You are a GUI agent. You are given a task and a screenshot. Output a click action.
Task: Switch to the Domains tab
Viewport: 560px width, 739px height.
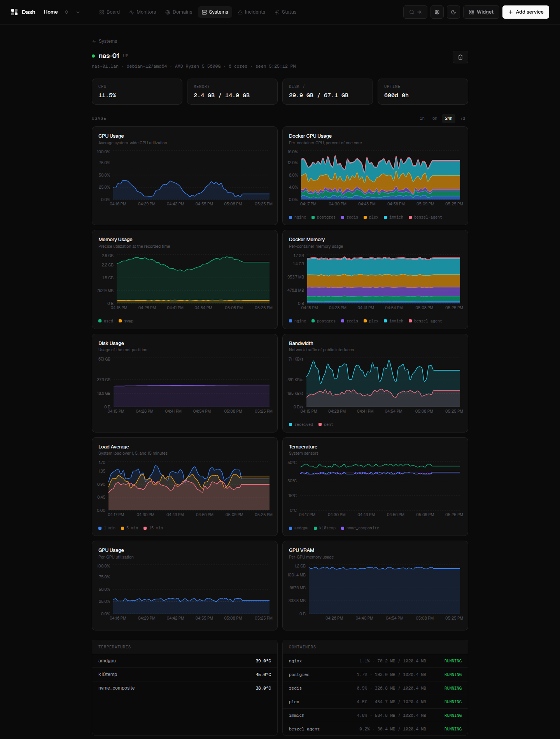point(178,12)
